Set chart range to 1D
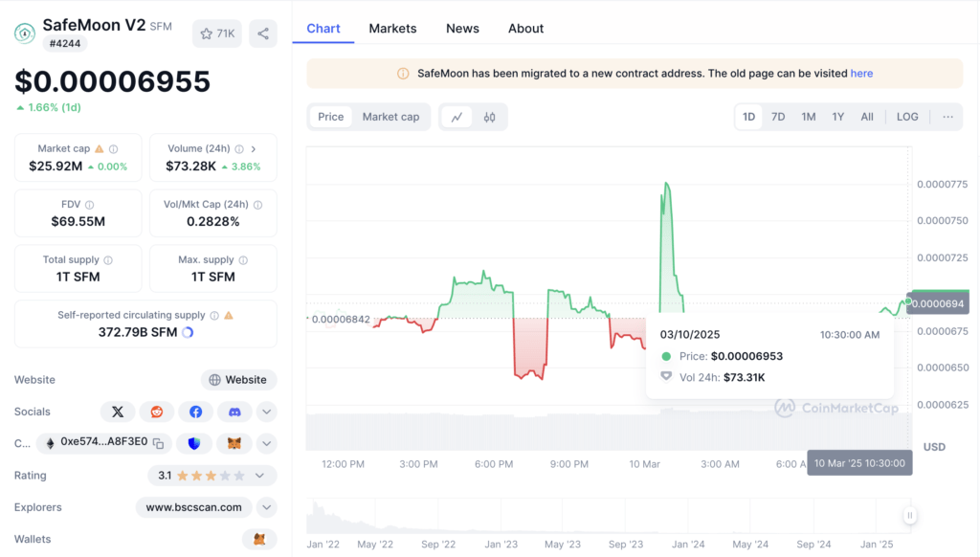 point(748,117)
